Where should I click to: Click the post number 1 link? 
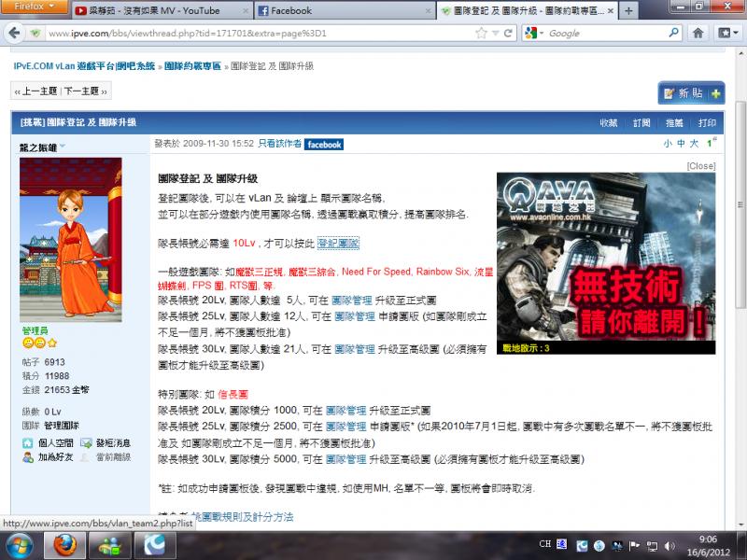coord(711,143)
